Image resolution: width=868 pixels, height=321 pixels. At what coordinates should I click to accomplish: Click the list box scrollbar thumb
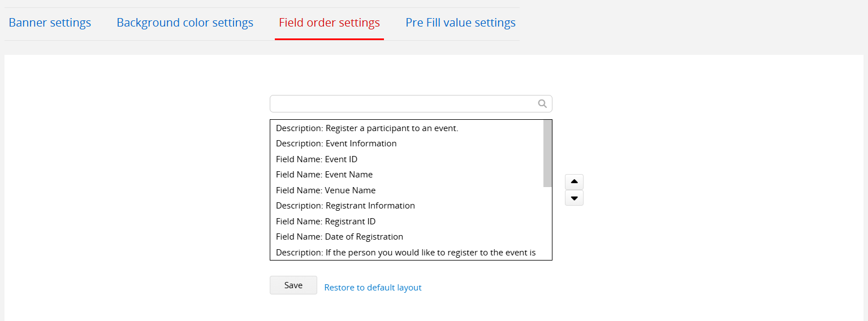547,153
